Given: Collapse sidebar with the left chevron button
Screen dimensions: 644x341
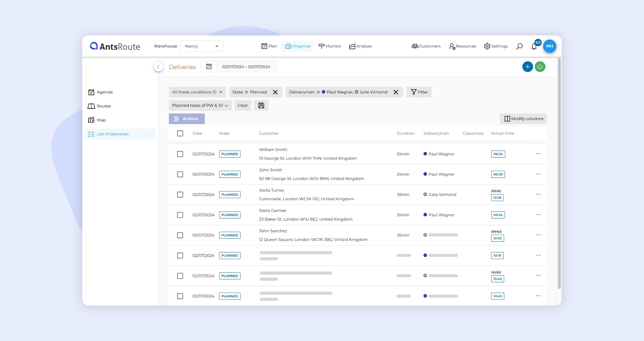Looking at the screenshot, I should point(158,67).
